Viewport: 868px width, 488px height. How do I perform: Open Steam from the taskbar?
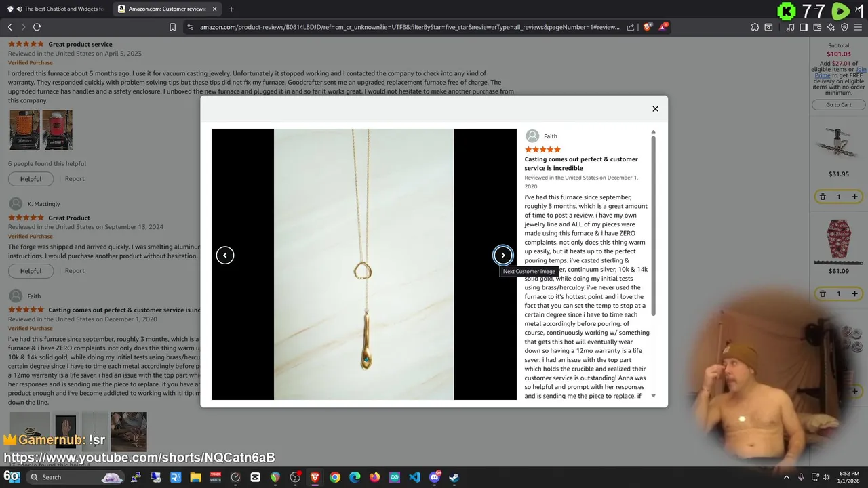pyautogui.click(x=454, y=477)
